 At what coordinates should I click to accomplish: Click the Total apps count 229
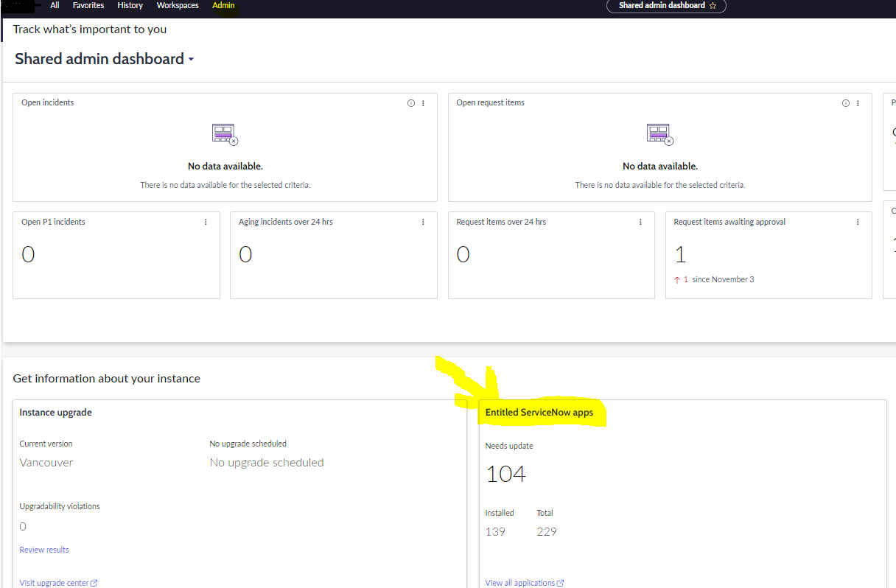[x=547, y=531]
